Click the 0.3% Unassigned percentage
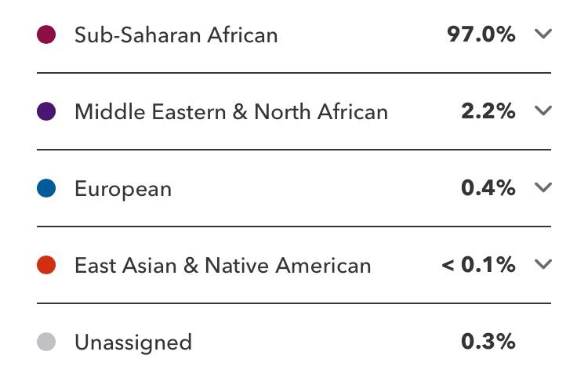This screenshot has height=377, width=588. point(488,342)
